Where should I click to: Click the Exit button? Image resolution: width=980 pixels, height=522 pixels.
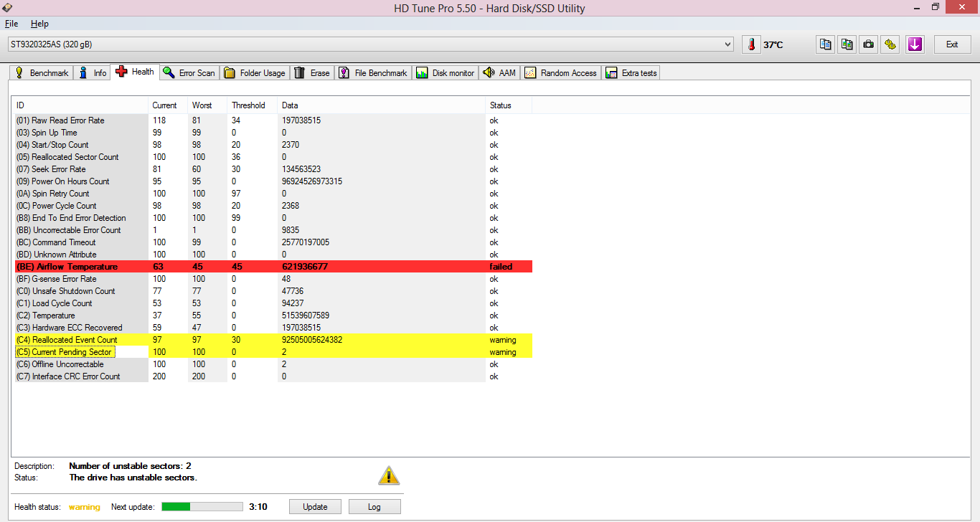[x=952, y=44]
